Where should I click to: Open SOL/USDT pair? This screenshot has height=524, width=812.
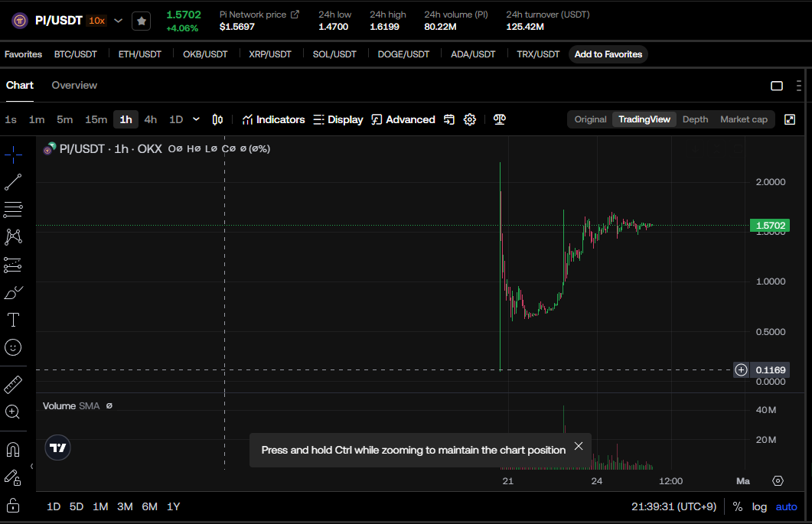tap(334, 54)
